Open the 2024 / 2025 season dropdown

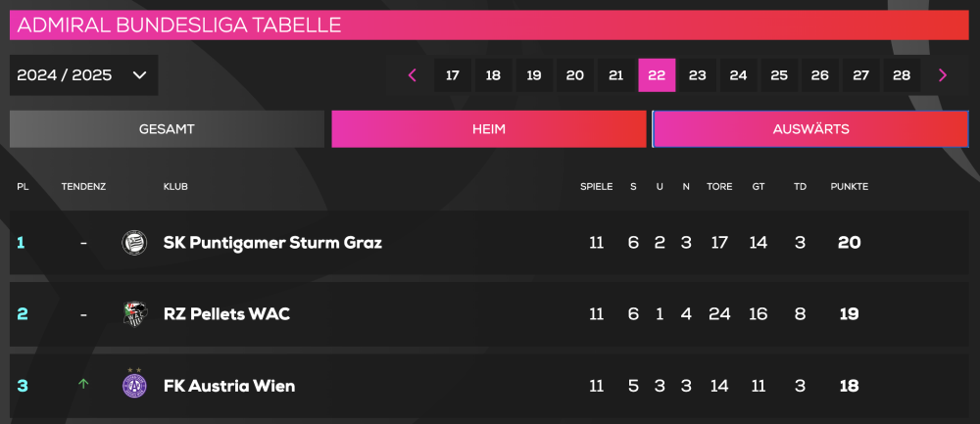pyautogui.click(x=83, y=75)
